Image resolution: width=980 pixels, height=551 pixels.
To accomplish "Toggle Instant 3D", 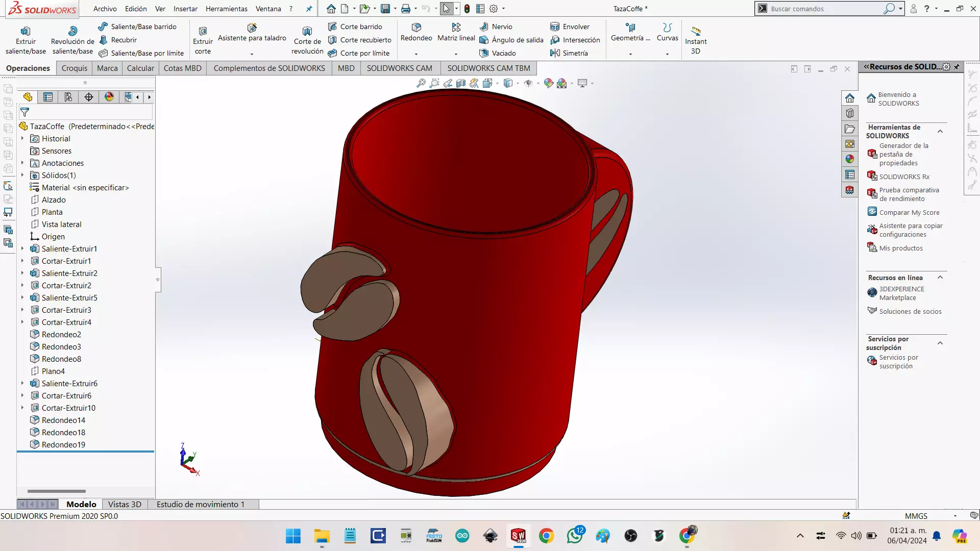I will click(696, 40).
